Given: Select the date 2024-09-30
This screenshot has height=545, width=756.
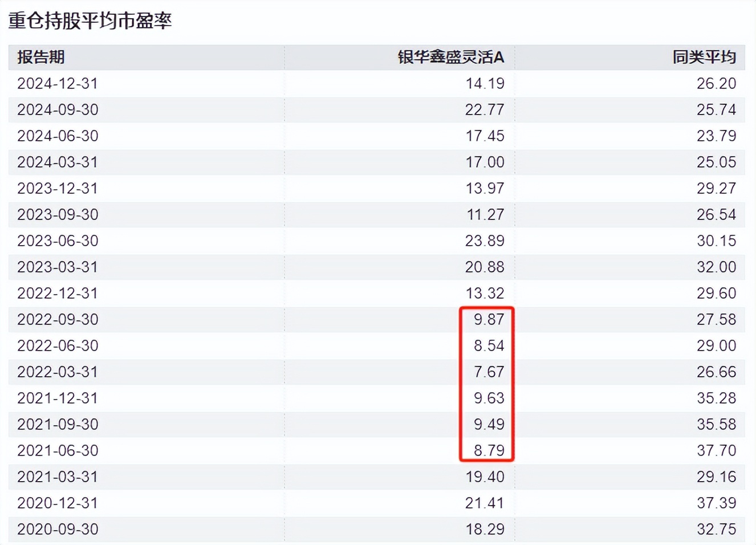Looking at the screenshot, I should click(x=58, y=109).
